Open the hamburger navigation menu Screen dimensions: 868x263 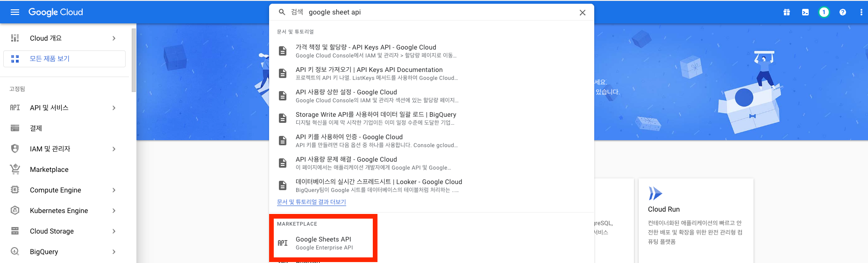[15, 12]
